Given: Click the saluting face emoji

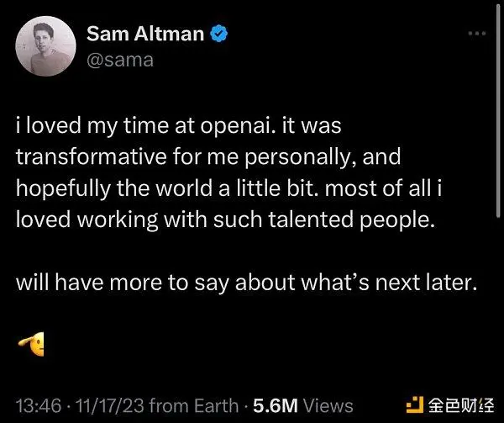Looking at the screenshot, I should (31, 344).
